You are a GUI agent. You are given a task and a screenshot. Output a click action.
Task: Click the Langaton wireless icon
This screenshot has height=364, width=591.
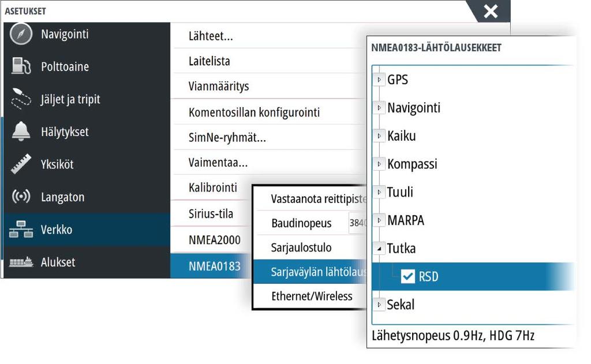[x=21, y=196]
